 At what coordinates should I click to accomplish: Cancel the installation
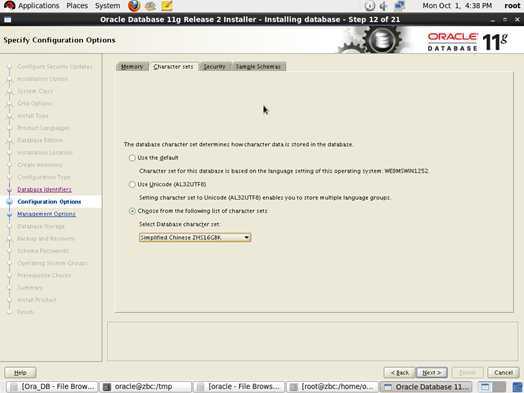click(503, 373)
